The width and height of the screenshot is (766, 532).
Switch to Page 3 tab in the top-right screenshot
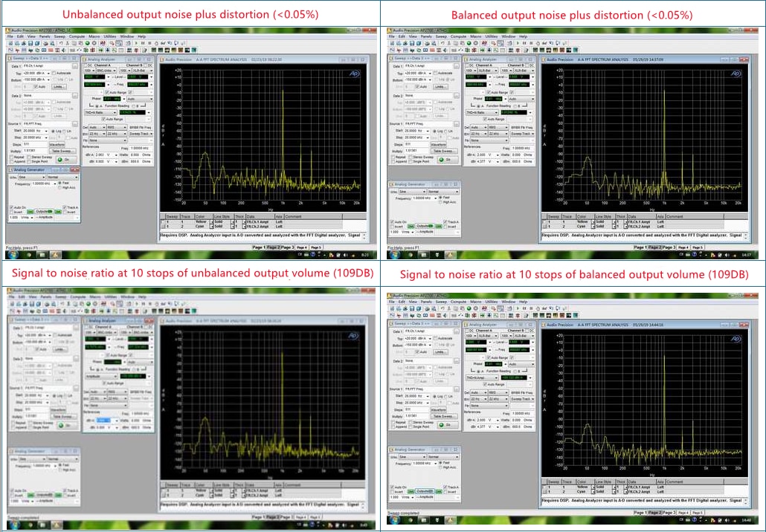click(x=669, y=247)
